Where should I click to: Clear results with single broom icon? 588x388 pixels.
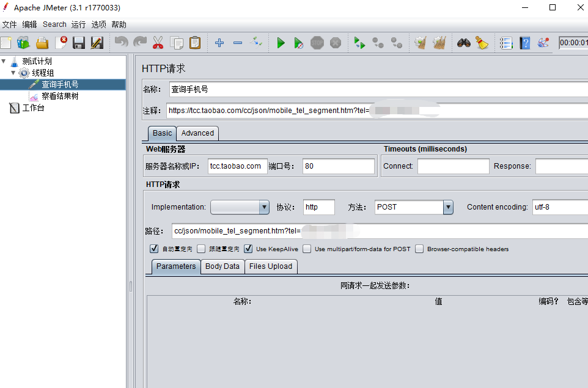pos(421,43)
